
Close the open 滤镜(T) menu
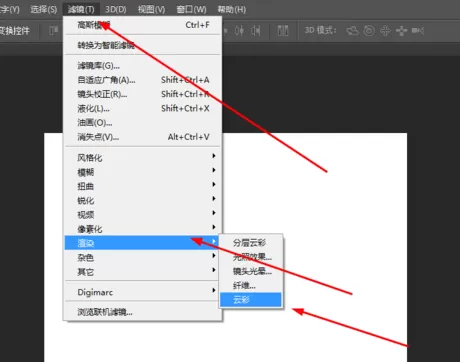tap(81, 9)
